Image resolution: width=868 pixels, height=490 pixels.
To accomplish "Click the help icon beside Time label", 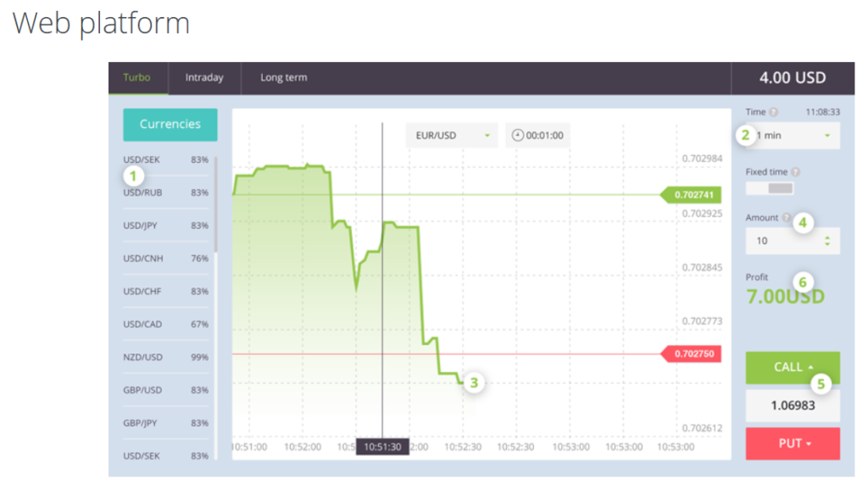I will (x=773, y=113).
